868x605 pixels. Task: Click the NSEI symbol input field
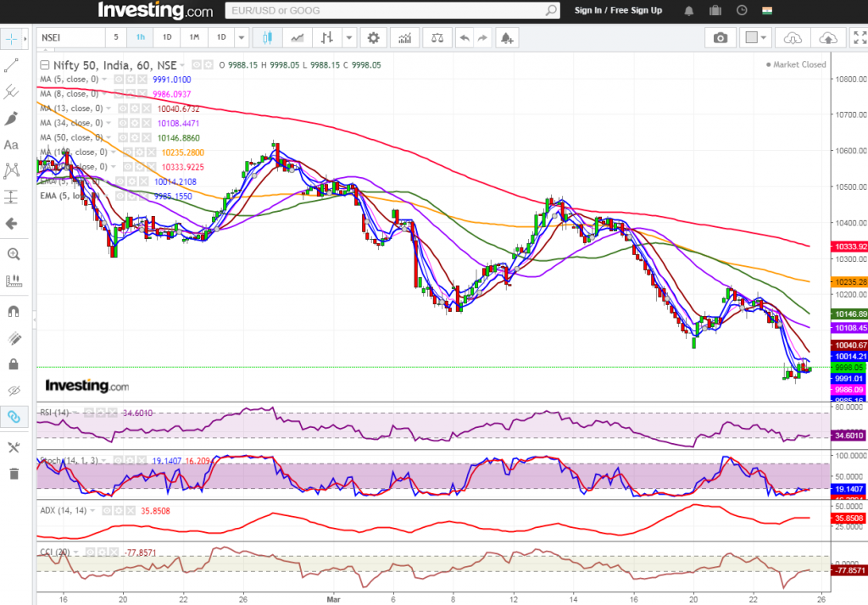pyautogui.click(x=71, y=37)
